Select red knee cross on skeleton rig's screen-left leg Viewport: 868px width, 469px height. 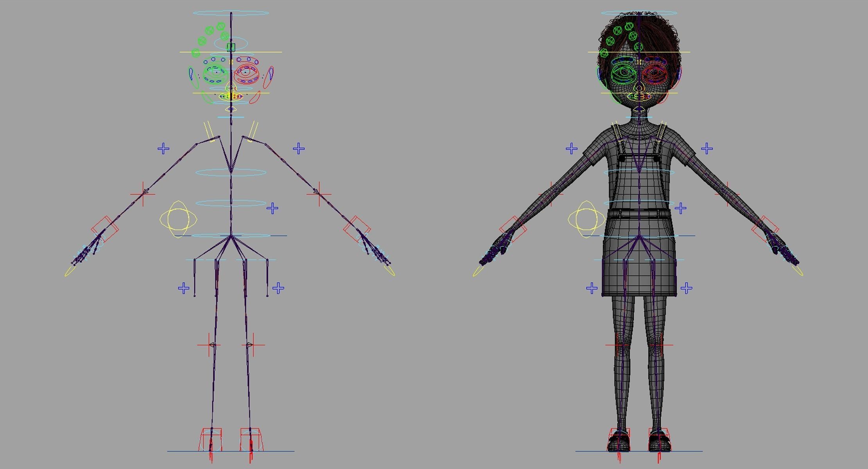click(209, 345)
